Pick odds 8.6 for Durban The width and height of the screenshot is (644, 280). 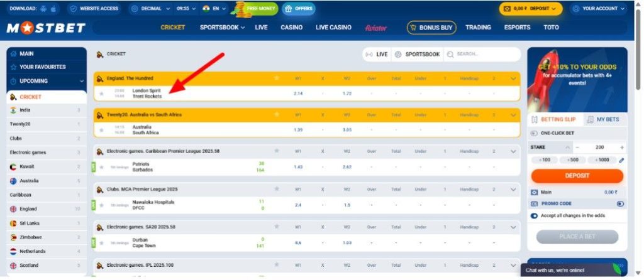pyautogui.click(x=299, y=243)
